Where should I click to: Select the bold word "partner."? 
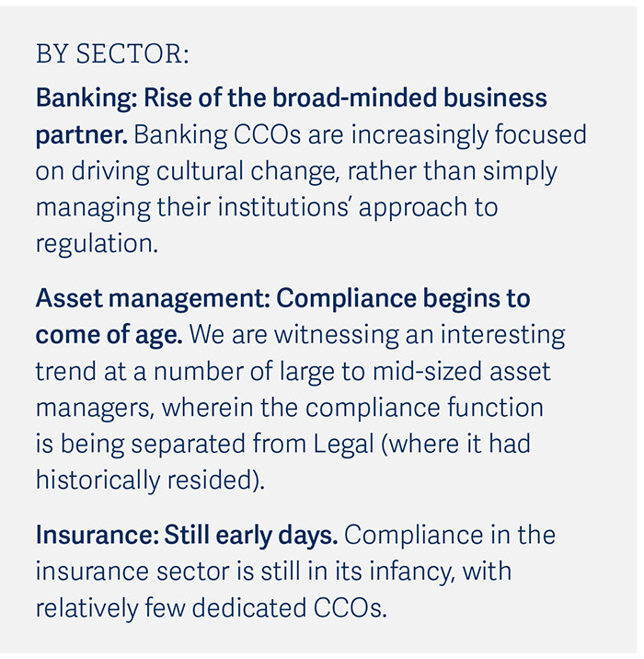click(81, 134)
